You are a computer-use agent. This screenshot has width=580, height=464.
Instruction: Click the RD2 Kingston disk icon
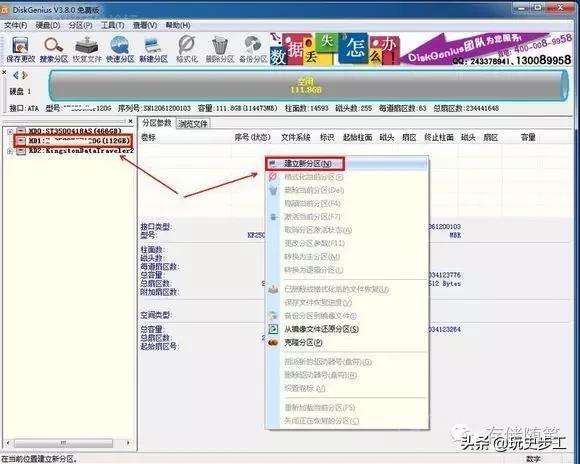(x=21, y=151)
